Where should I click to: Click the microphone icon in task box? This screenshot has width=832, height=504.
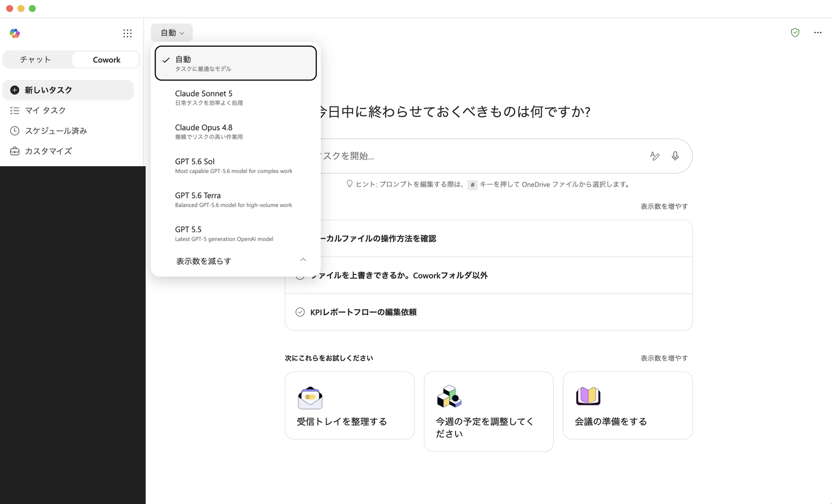(x=675, y=156)
